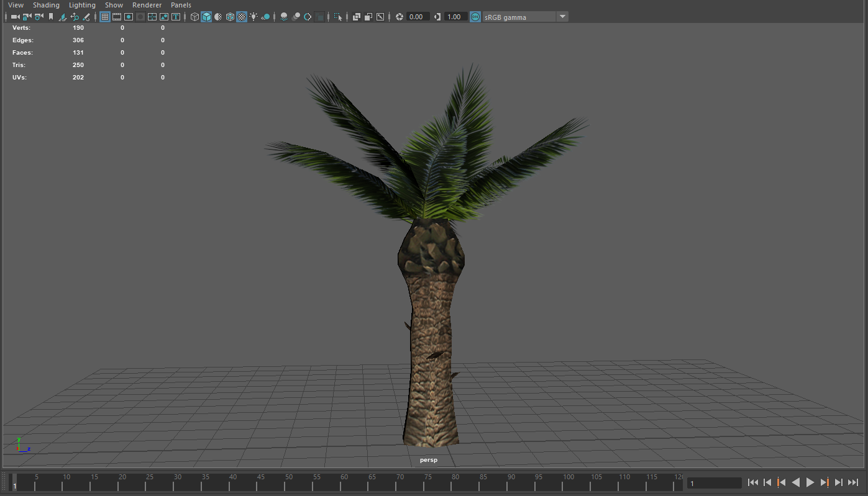This screenshot has height=496, width=868.
Task: Open the Shading menu
Action: (x=46, y=5)
